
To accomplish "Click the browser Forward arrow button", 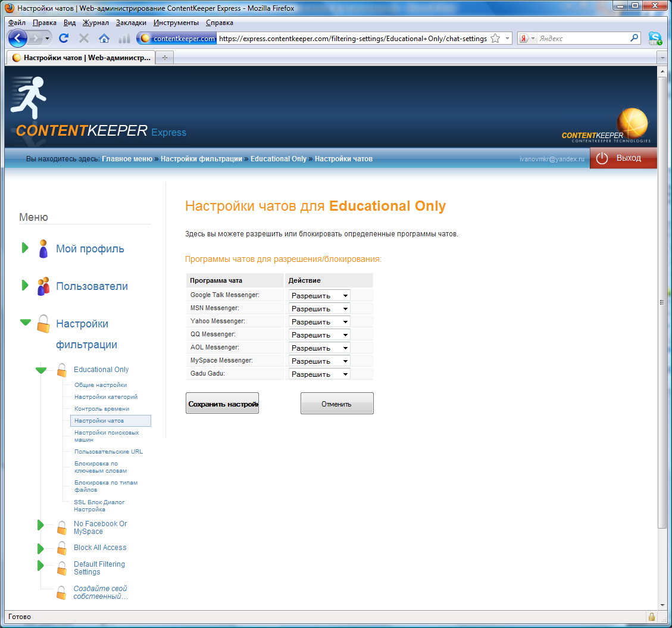I will 36,39.
